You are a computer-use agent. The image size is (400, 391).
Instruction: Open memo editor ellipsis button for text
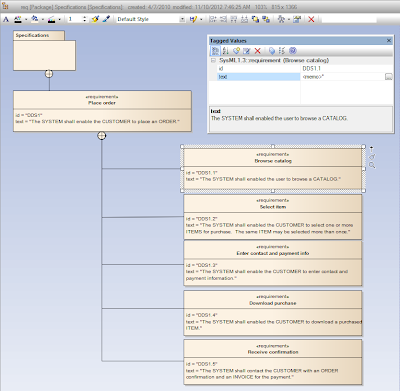point(388,77)
